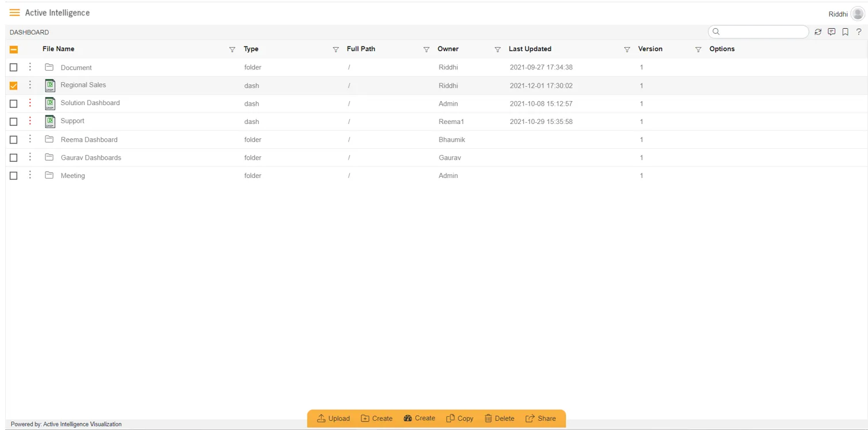
Task: Sort by the Last Updated header
Action: tap(530, 49)
